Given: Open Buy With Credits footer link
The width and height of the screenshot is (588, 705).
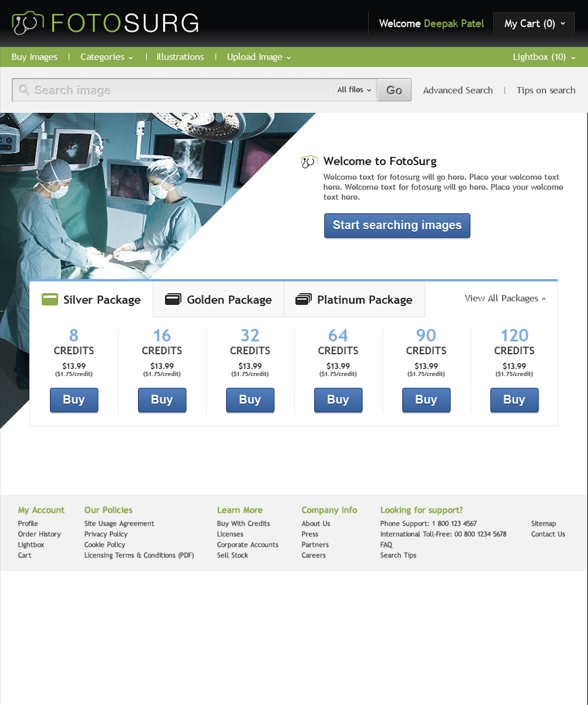Looking at the screenshot, I should point(243,524).
